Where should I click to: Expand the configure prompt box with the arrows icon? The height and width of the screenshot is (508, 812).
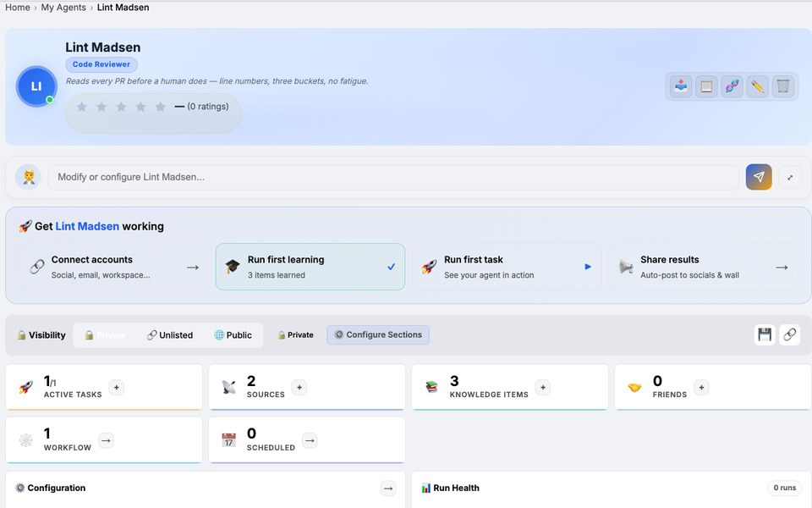point(790,177)
